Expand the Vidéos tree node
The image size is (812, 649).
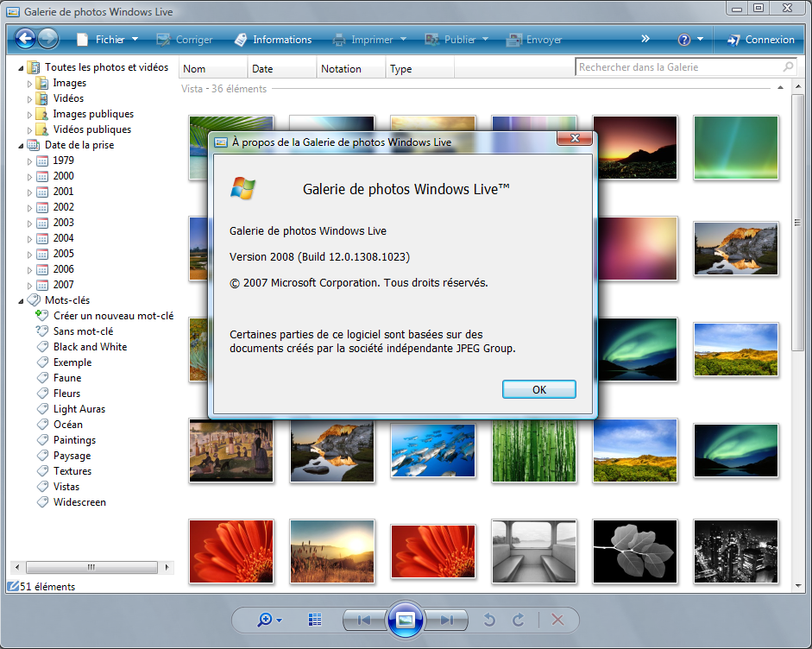pos(30,98)
